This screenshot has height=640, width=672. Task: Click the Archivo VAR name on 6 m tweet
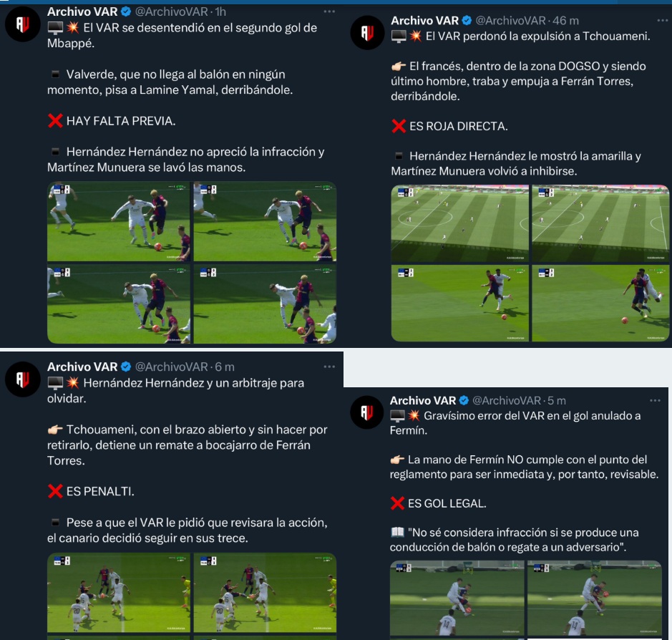point(82,367)
